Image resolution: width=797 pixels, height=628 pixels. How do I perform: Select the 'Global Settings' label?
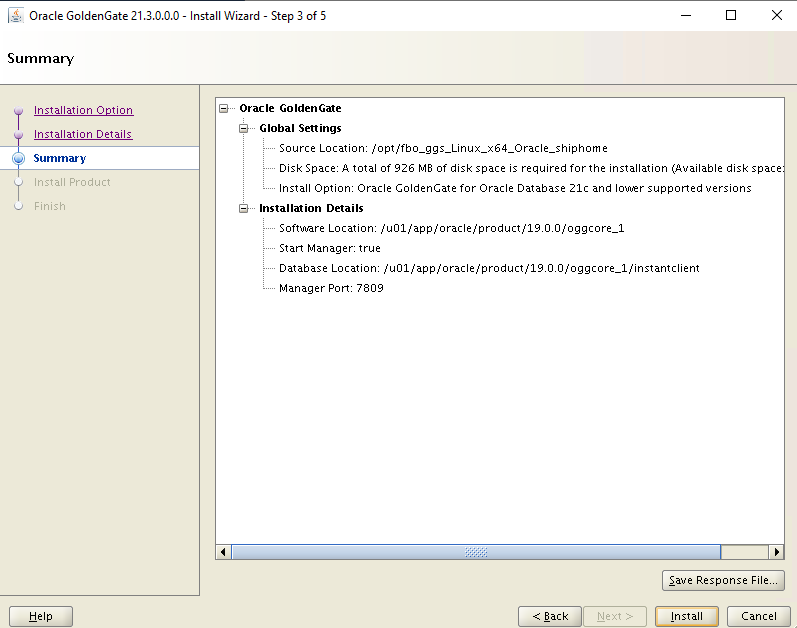coord(300,128)
